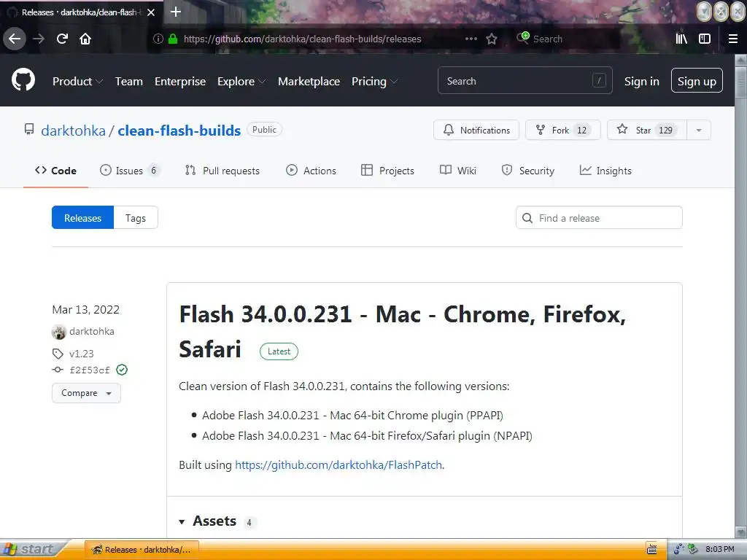
Task: Open the FlashPatch GitHub link
Action: tap(338, 464)
